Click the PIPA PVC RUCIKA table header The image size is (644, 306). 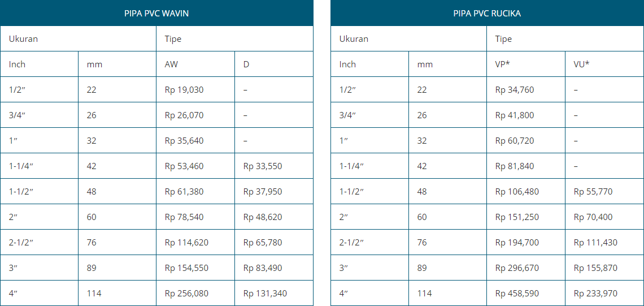pyautogui.click(x=487, y=14)
